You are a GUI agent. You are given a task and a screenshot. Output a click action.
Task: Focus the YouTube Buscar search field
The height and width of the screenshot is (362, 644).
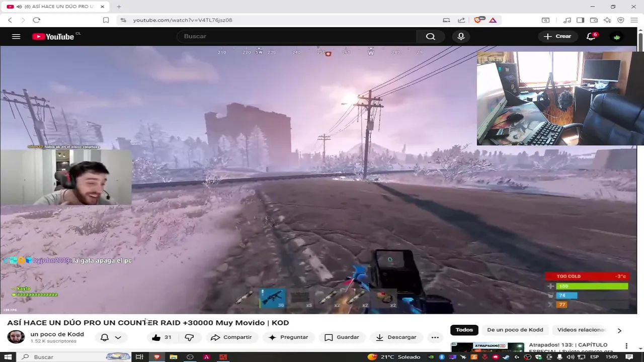click(x=297, y=36)
